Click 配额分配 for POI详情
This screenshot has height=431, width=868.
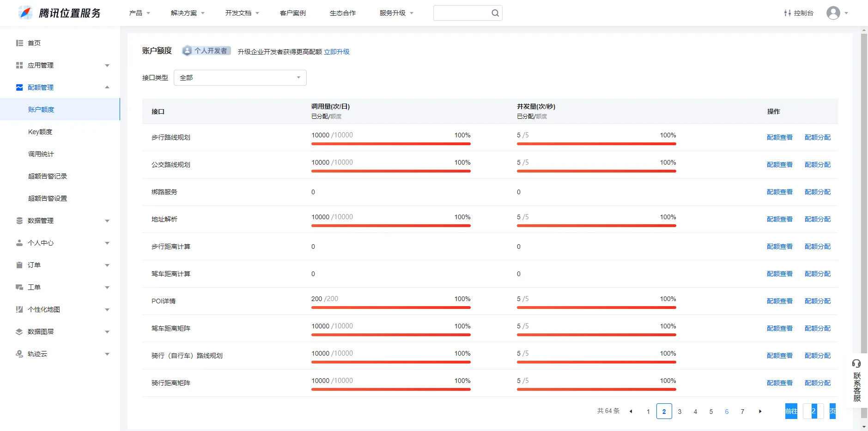[818, 301]
